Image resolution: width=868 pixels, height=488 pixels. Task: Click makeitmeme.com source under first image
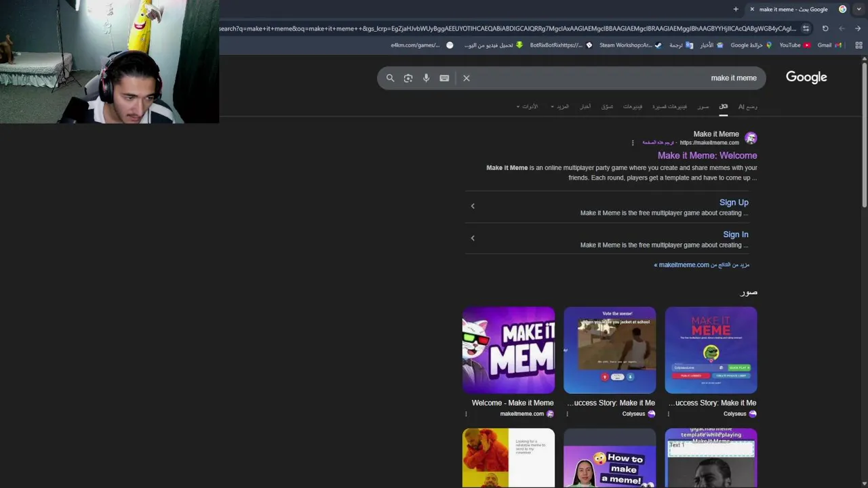click(522, 414)
